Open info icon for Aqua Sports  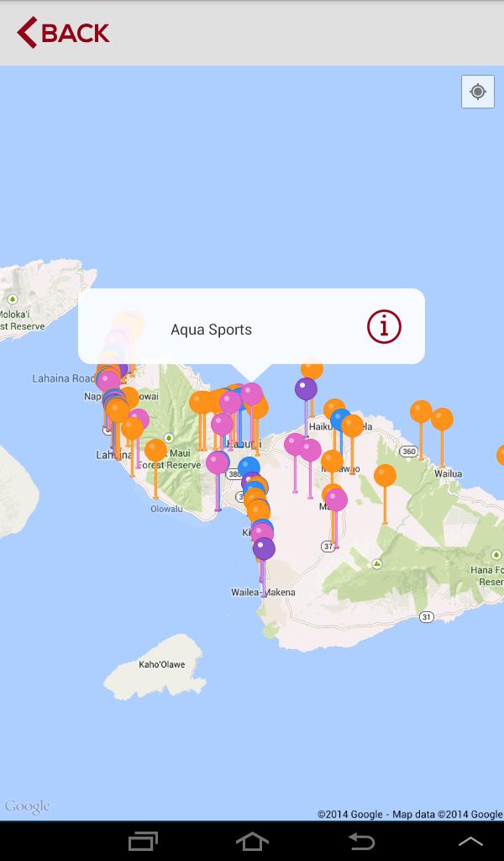point(384,326)
